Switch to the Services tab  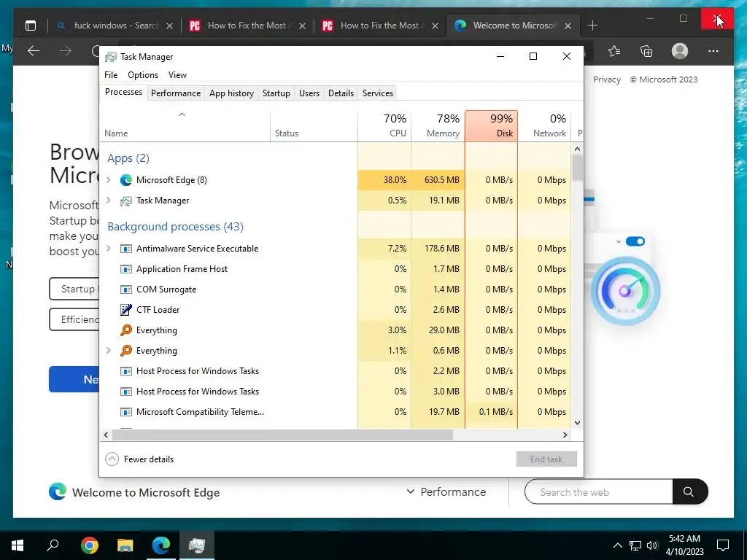tap(378, 93)
